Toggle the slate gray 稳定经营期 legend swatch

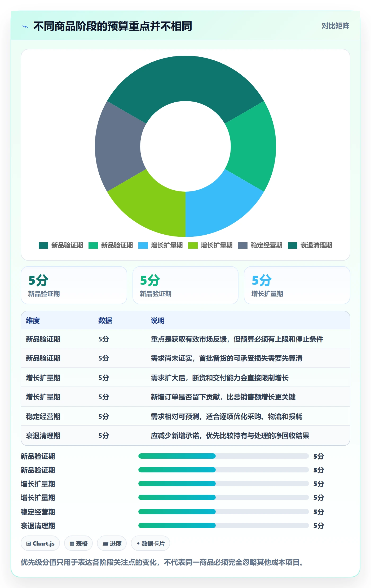point(242,245)
